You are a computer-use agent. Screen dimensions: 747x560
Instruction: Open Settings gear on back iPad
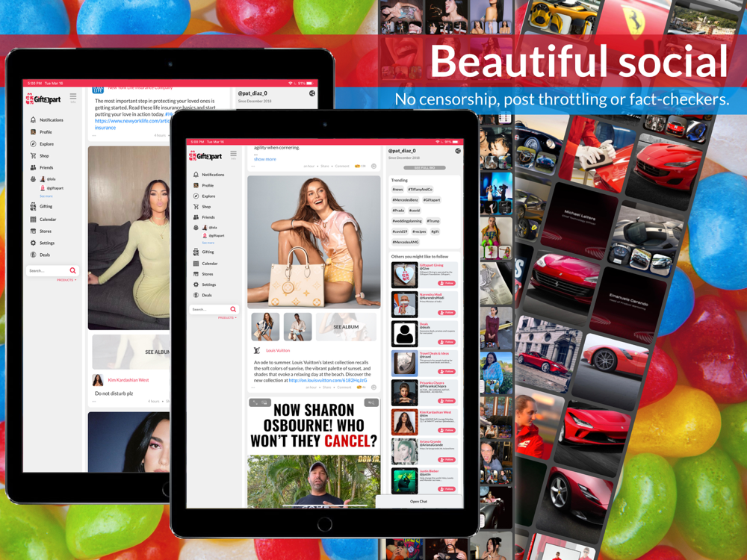coord(34,243)
